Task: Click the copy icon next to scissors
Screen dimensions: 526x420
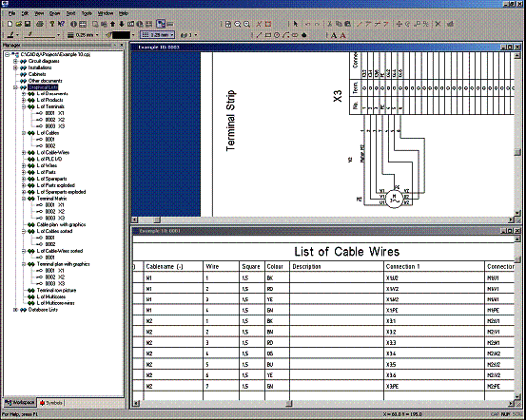Action: [x=339, y=24]
